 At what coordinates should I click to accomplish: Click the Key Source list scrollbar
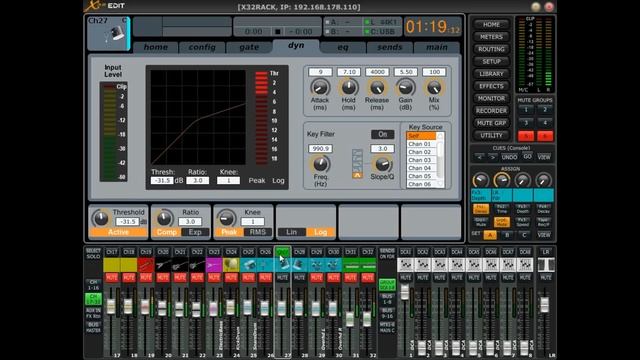point(440,160)
